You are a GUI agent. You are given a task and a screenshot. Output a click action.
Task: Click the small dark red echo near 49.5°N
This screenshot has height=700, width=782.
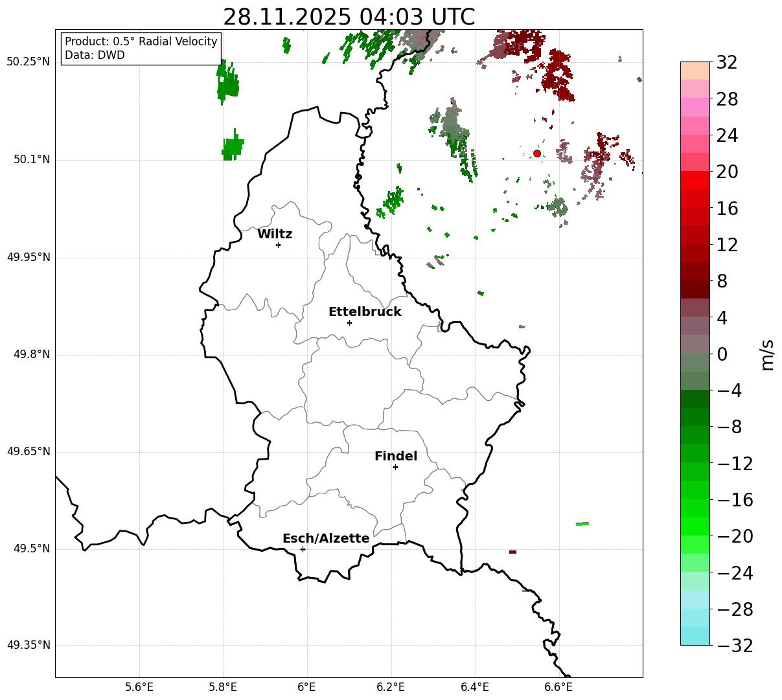pyautogui.click(x=512, y=552)
